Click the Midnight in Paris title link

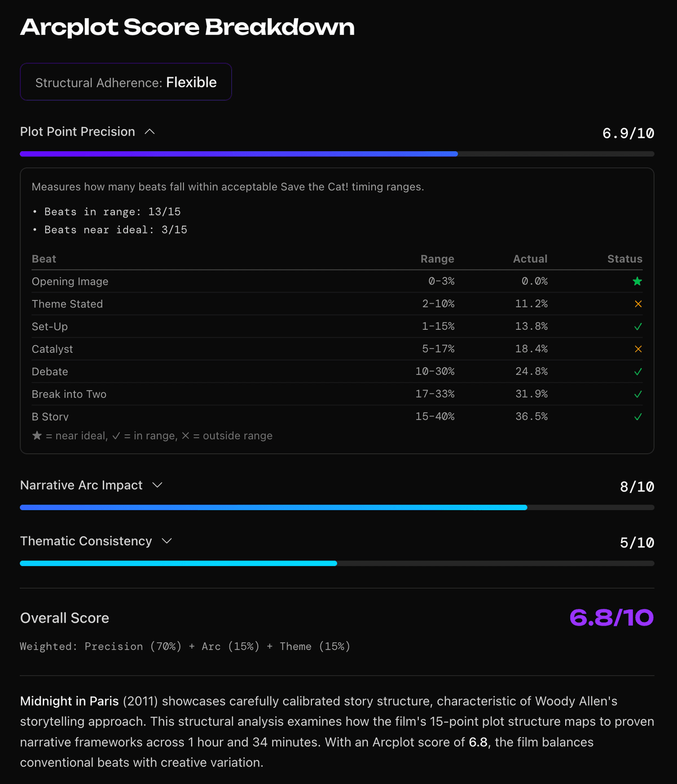(x=69, y=701)
